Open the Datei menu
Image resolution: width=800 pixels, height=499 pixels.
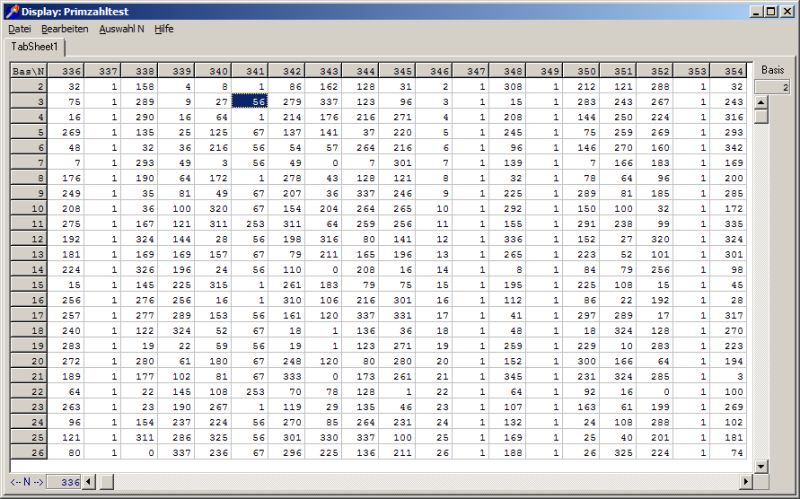pyautogui.click(x=20, y=29)
